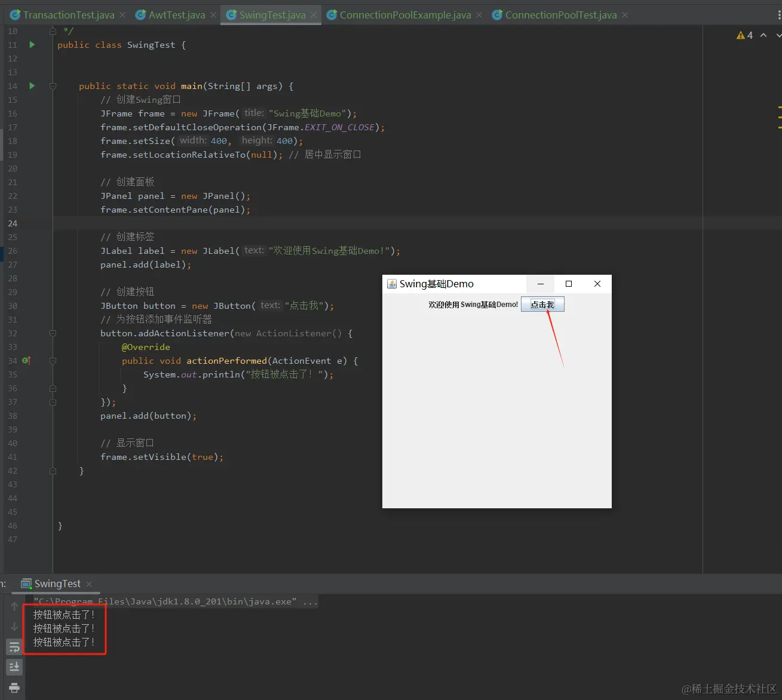The width and height of the screenshot is (782, 700).
Task: Collapse the anonymous ActionListener fold at line 32
Action: point(53,333)
